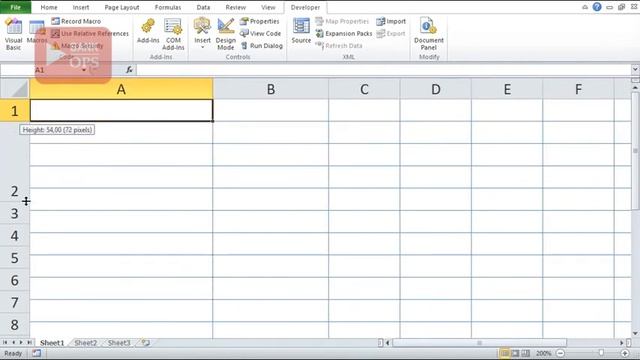
Task: Select column E header
Action: [x=507, y=89]
